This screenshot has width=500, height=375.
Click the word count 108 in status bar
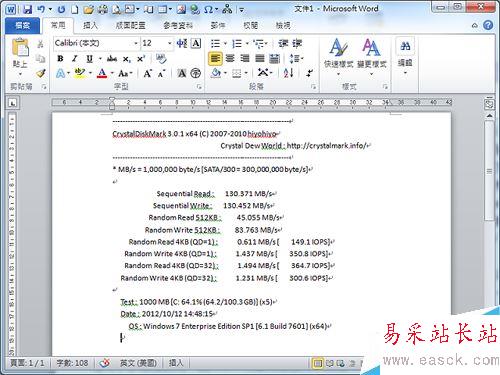[x=72, y=363]
